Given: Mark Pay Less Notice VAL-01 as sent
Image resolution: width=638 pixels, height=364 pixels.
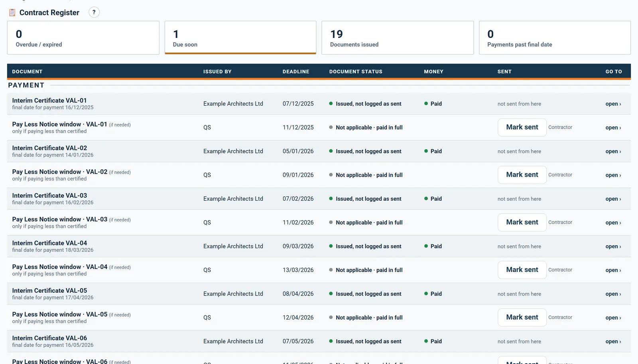Looking at the screenshot, I should (522, 127).
